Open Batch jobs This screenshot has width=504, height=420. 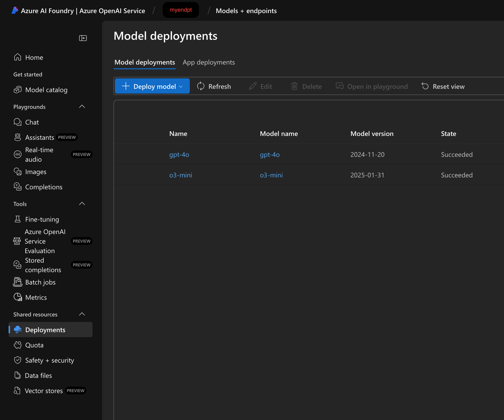pyautogui.click(x=40, y=282)
